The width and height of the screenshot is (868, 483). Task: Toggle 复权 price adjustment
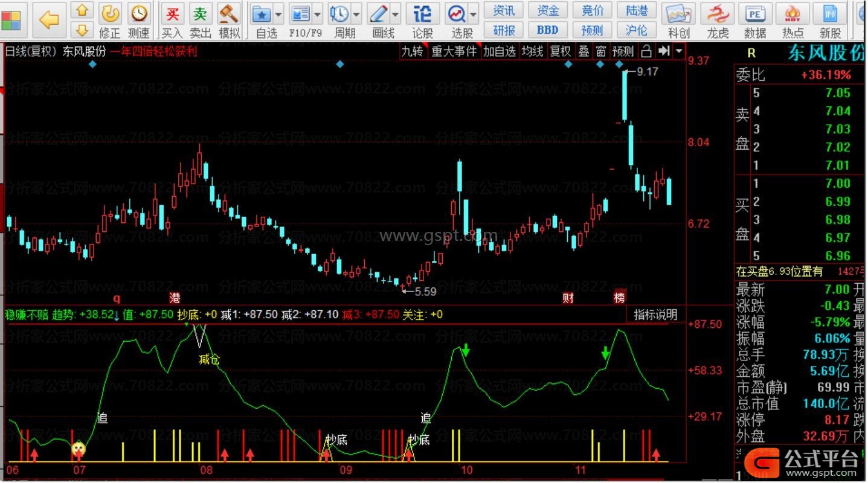(x=560, y=51)
